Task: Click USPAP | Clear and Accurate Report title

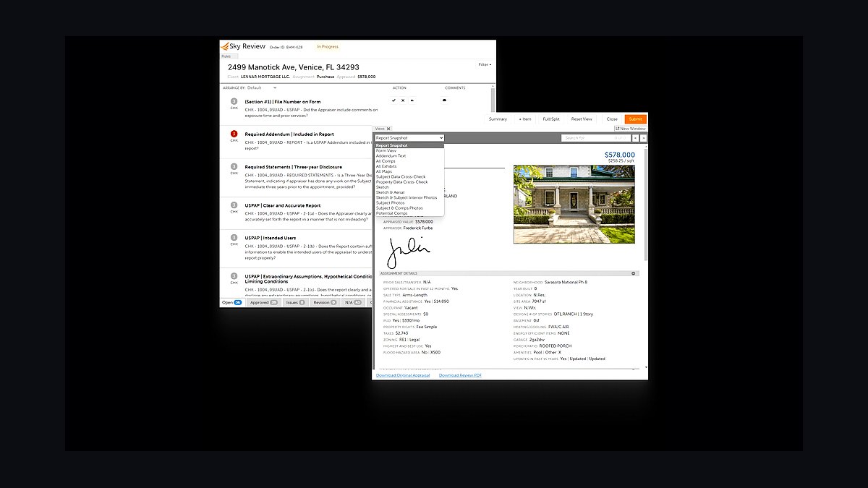Action: point(283,205)
